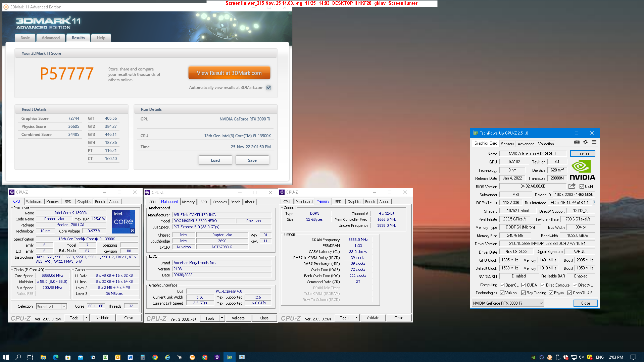Click Close button in GPU-Z
Viewport: 644px width, 362px height.
point(586,303)
